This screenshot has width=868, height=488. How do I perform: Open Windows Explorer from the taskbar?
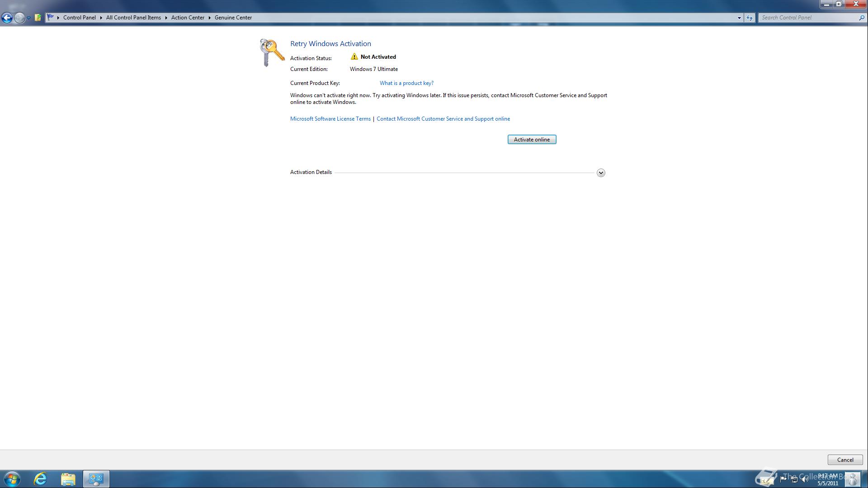click(x=68, y=479)
